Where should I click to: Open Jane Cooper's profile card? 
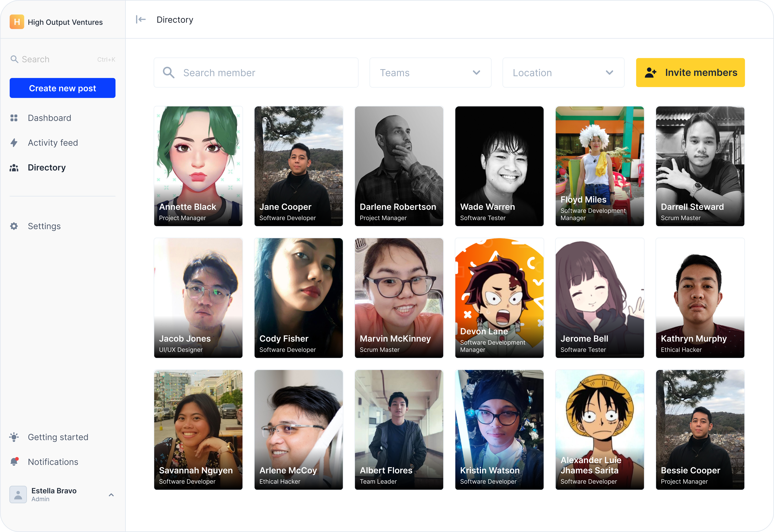pos(299,166)
